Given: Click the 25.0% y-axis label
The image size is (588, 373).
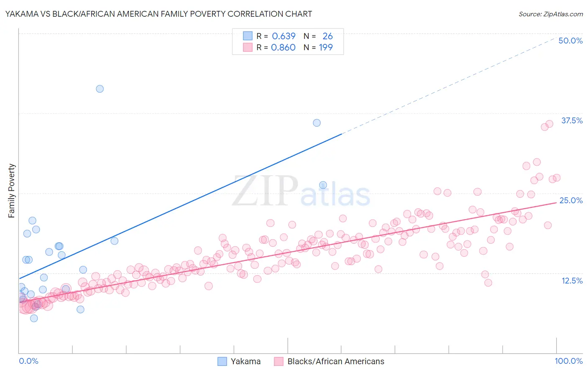Looking at the screenshot, I should click(571, 200).
